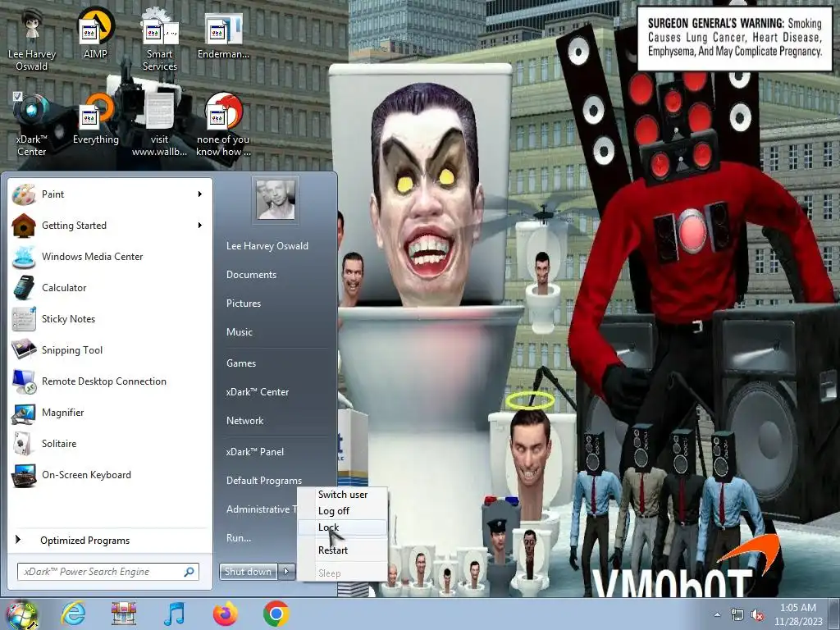Select Lock in the power menu

(342, 527)
